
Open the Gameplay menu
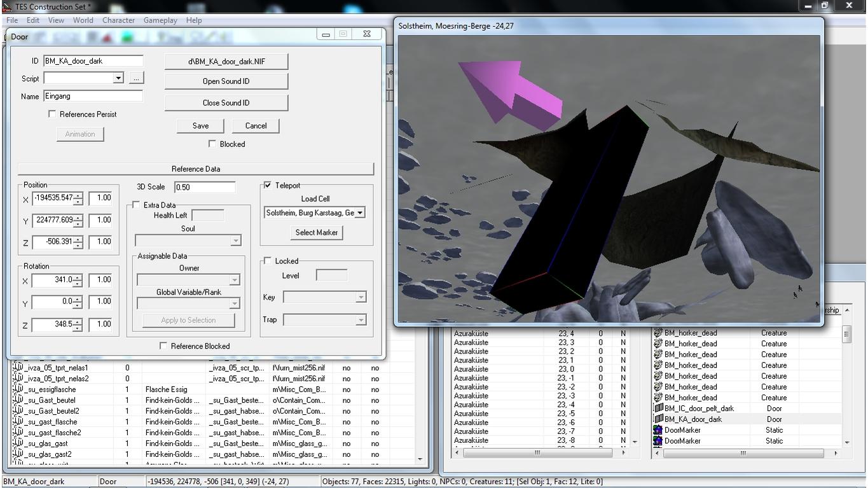[160, 20]
